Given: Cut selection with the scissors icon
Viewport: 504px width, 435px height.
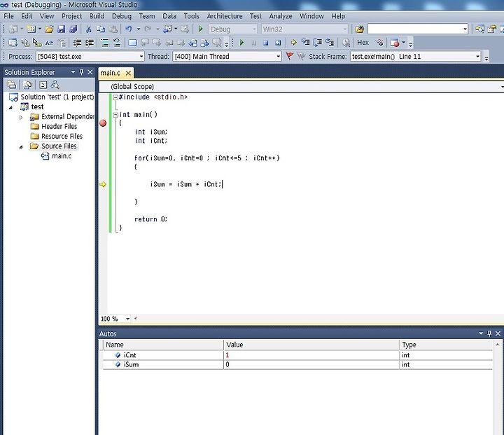Looking at the screenshot, I should point(88,29).
